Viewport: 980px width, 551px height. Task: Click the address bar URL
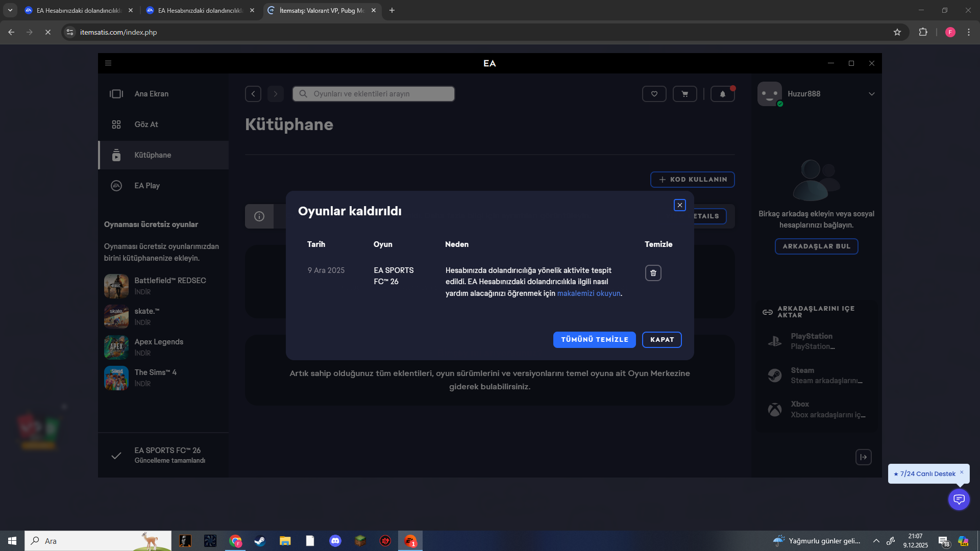click(x=118, y=32)
